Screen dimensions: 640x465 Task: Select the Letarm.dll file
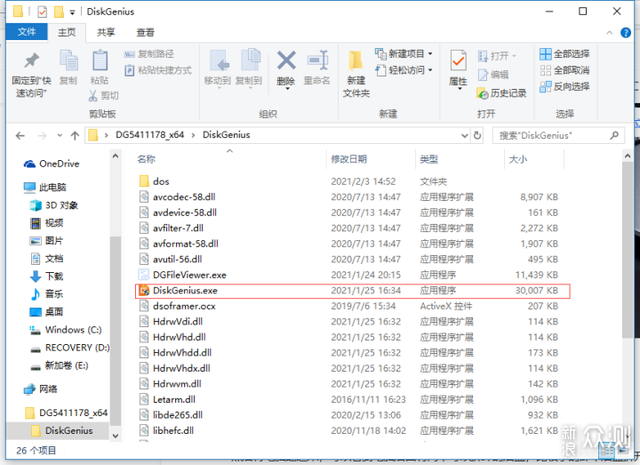point(167,399)
